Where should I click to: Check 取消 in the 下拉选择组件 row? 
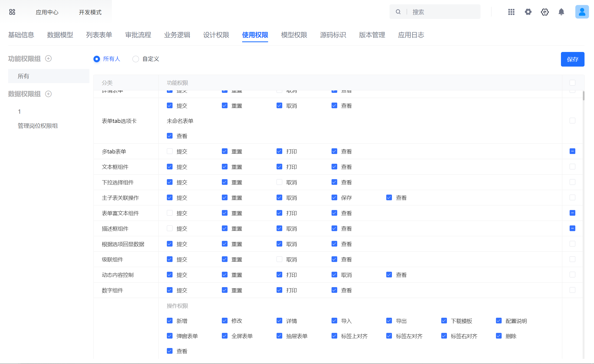280,182
